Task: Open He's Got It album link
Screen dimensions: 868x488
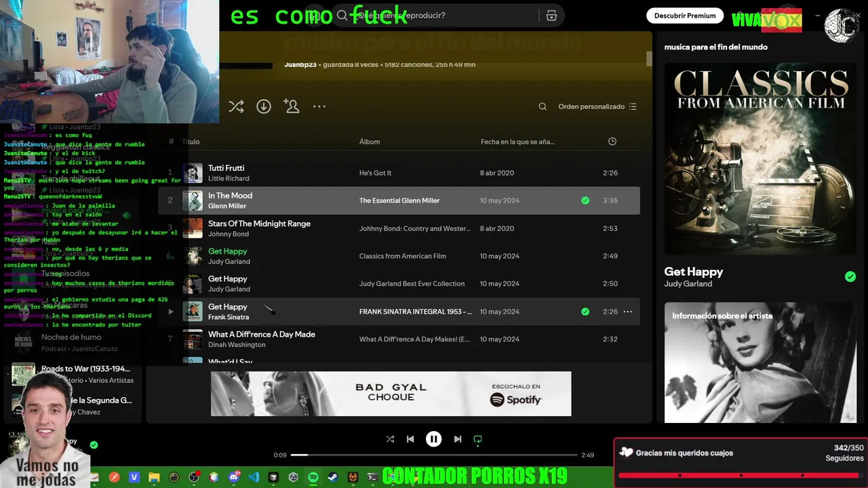Action: click(375, 173)
